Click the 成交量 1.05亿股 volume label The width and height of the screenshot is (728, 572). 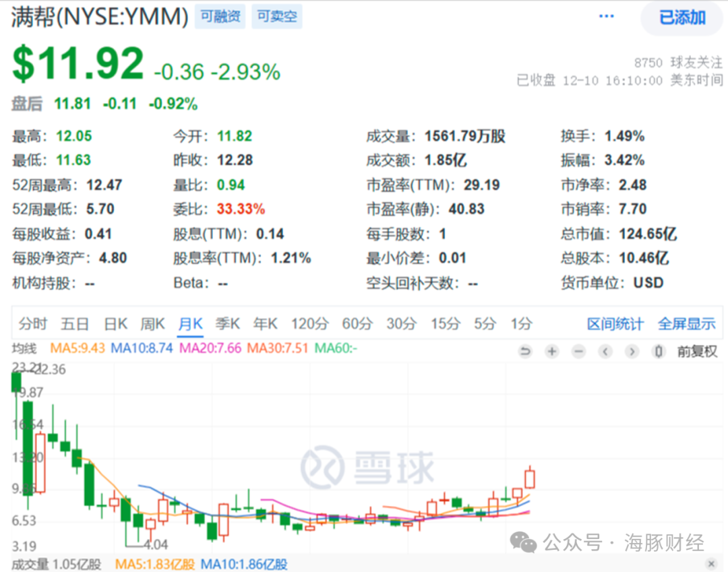pyautogui.click(x=57, y=564)
